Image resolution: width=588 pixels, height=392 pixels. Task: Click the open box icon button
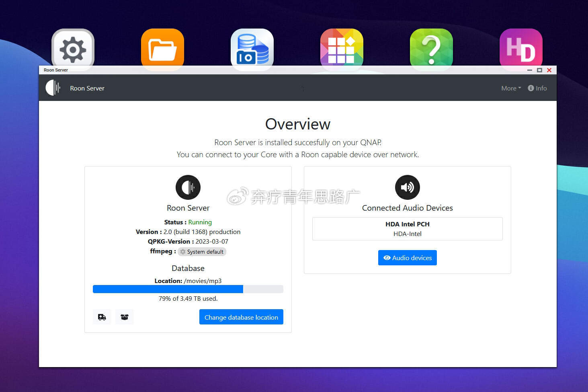pyautogui.click(x=125, y=317)
